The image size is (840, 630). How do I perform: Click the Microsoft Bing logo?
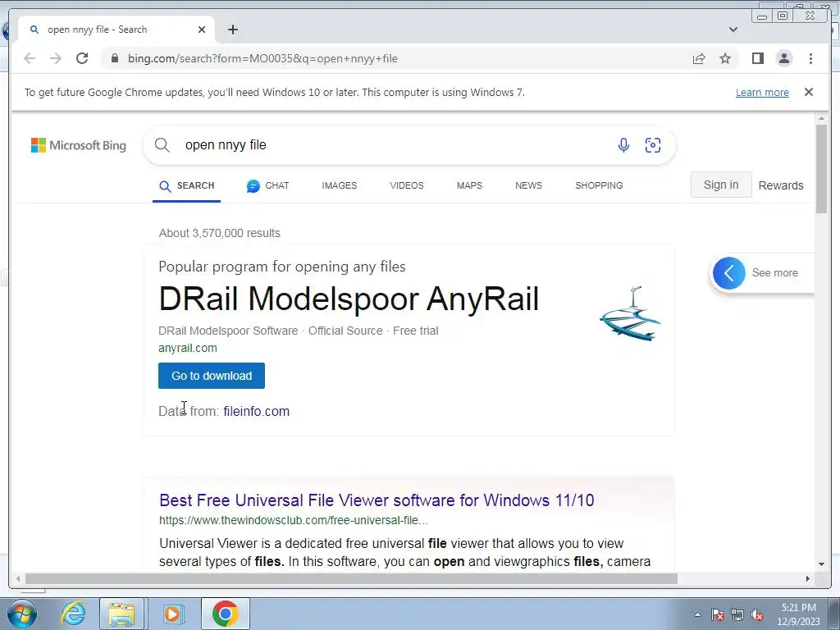click(x=79, y=145)
